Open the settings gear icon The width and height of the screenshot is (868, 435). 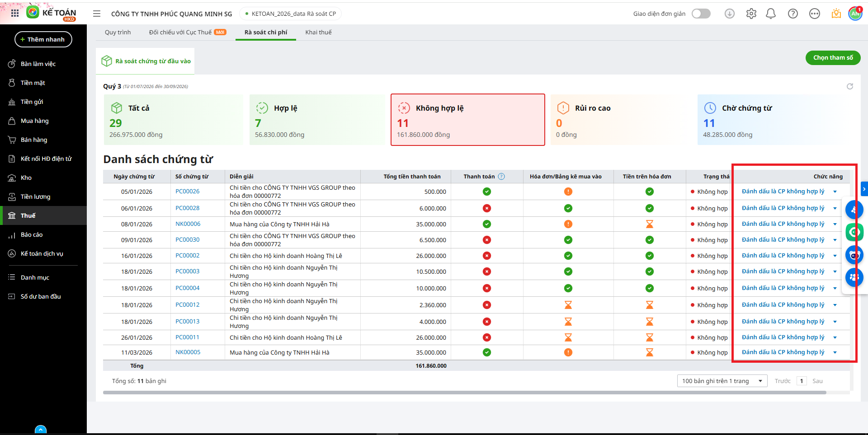tap(751, 14)
